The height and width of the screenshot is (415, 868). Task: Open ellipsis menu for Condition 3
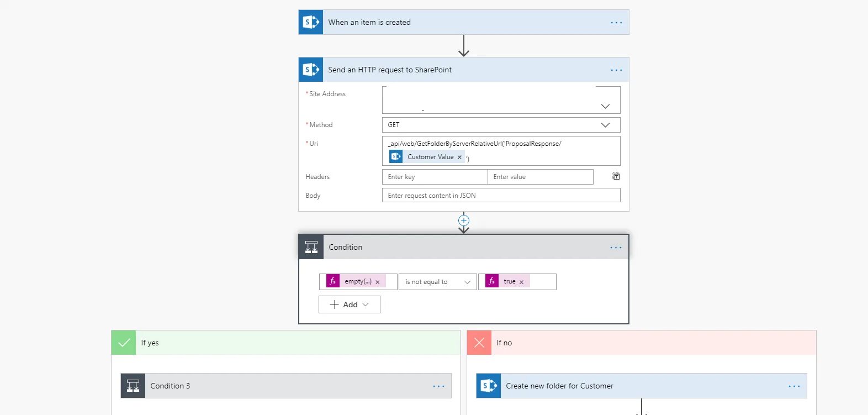(x=438, y=386)
